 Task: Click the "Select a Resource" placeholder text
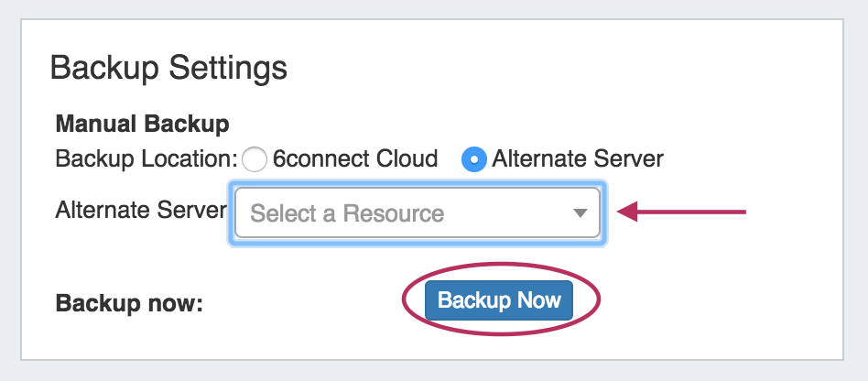(x=347, y=213)
